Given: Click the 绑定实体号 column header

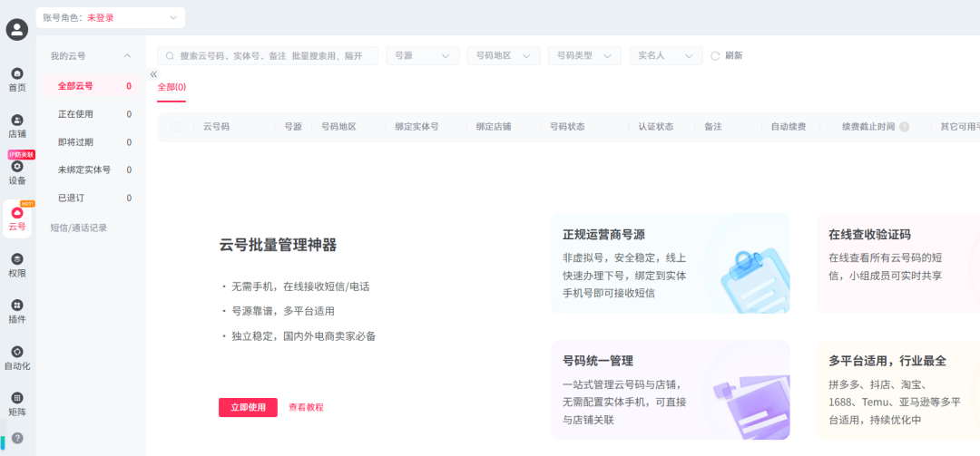Looking at the screenshot, I should click(416, 127).
